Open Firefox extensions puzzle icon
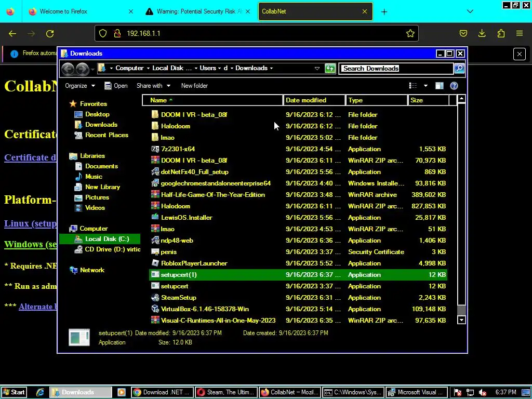Screen dimensions: 532x399 coord(501,33)
